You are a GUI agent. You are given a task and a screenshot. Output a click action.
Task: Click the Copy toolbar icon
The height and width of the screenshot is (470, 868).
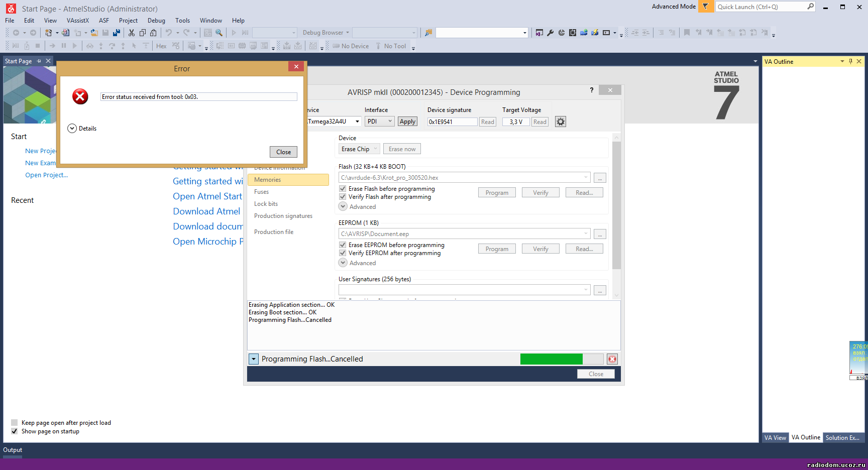(x=143, y=33)
